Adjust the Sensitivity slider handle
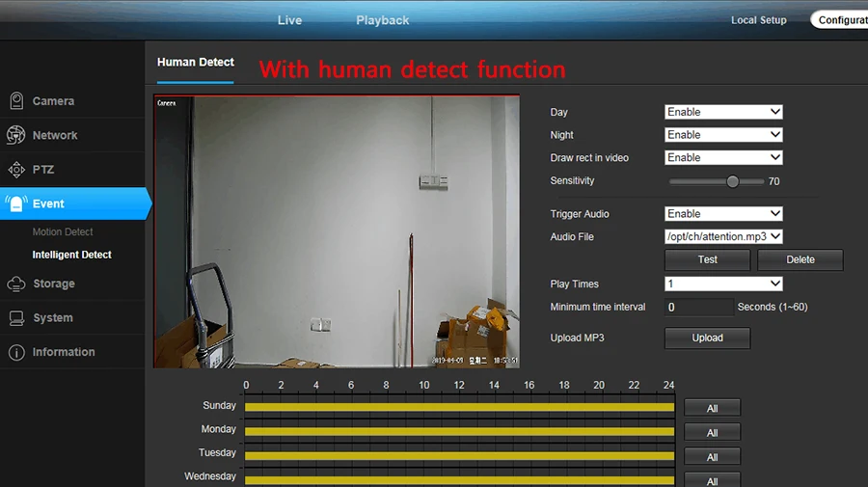868x487 pixels. (x=732, y=181)
